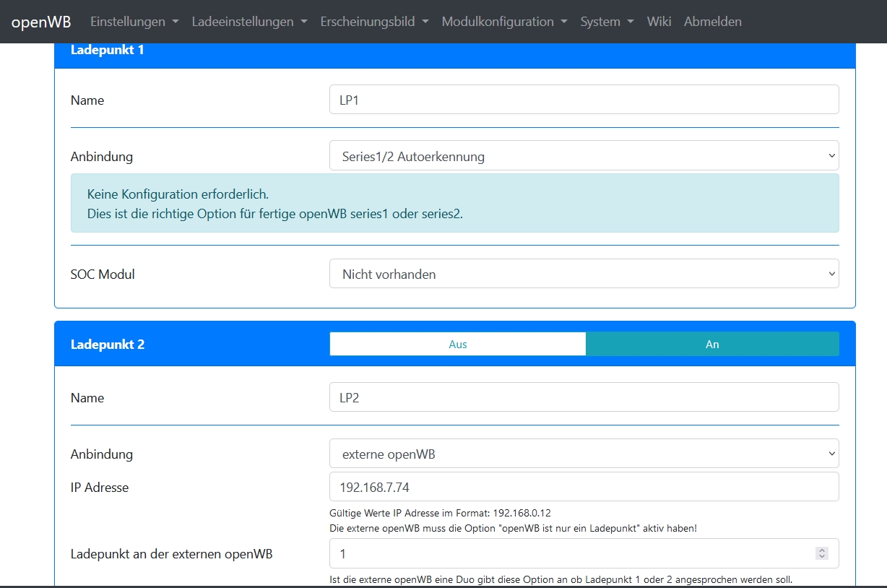Image resolution: width=887 pixels, height=588 pixels.
Task: Expand the Modulkonfiguration menu
Action: pos(504,22)
